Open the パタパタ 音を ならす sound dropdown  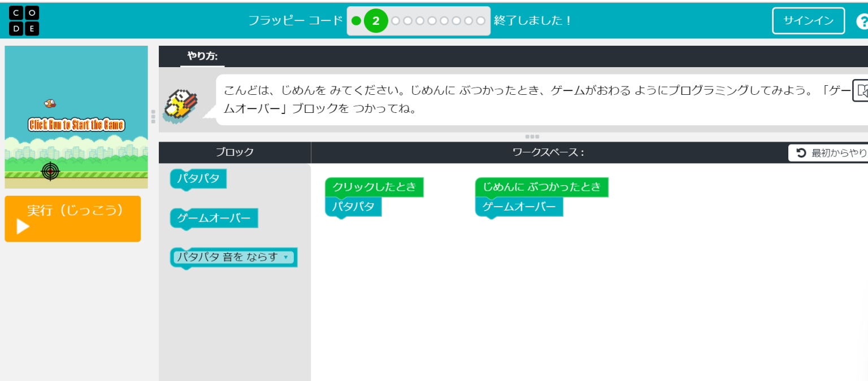point(286,257)
